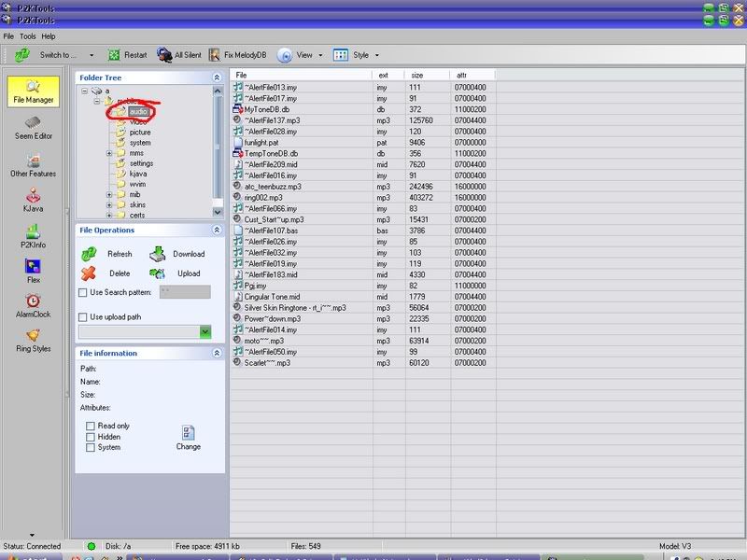Click the Fix MelodyDB toolbar button

238,55
